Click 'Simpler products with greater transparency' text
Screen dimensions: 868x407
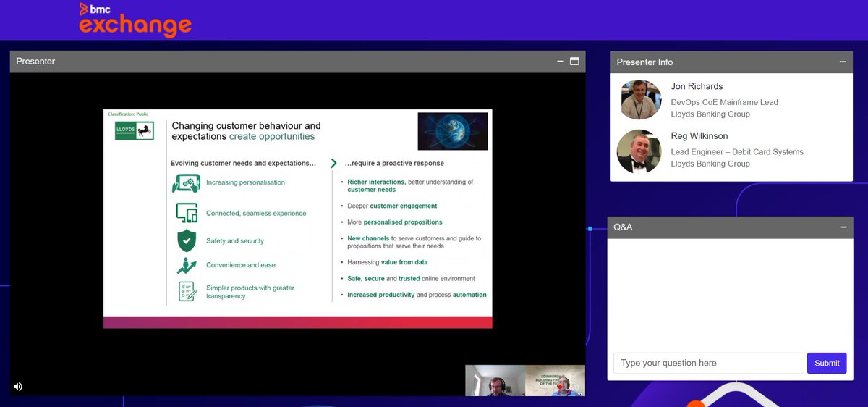tap(250, 292)
